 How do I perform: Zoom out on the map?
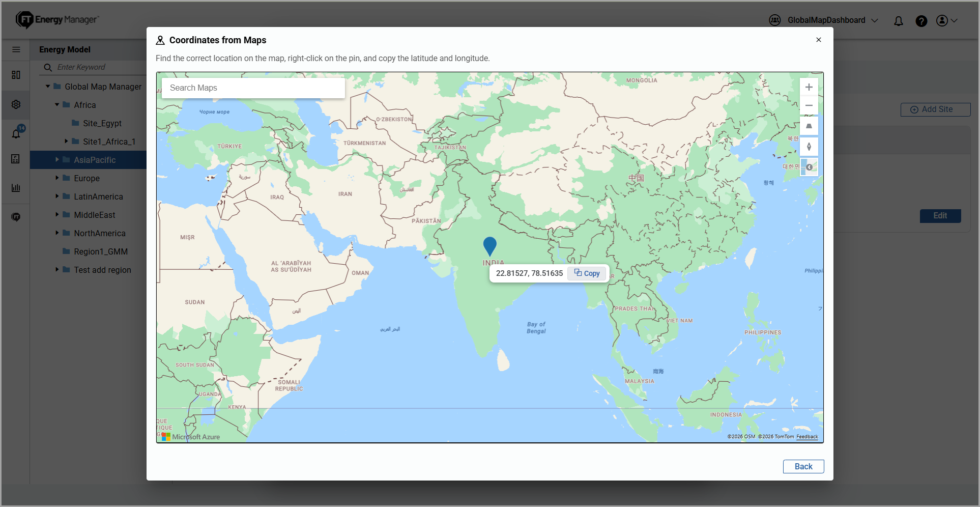click(x=809, y=105)
